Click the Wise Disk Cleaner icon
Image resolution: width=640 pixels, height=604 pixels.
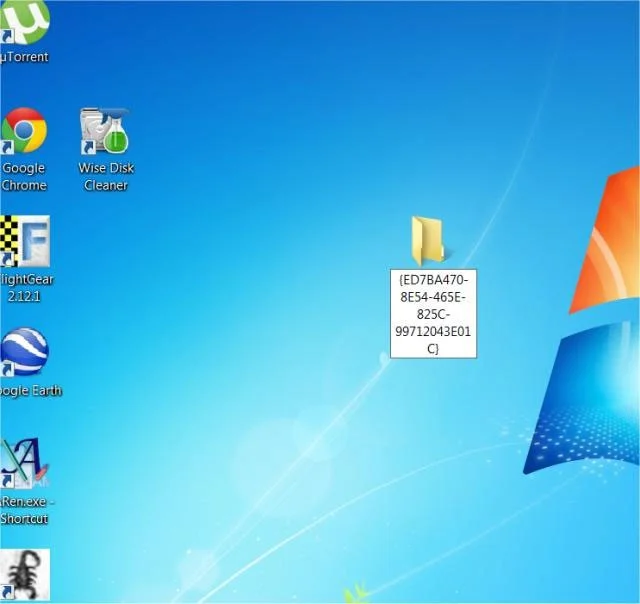[106, 131]
